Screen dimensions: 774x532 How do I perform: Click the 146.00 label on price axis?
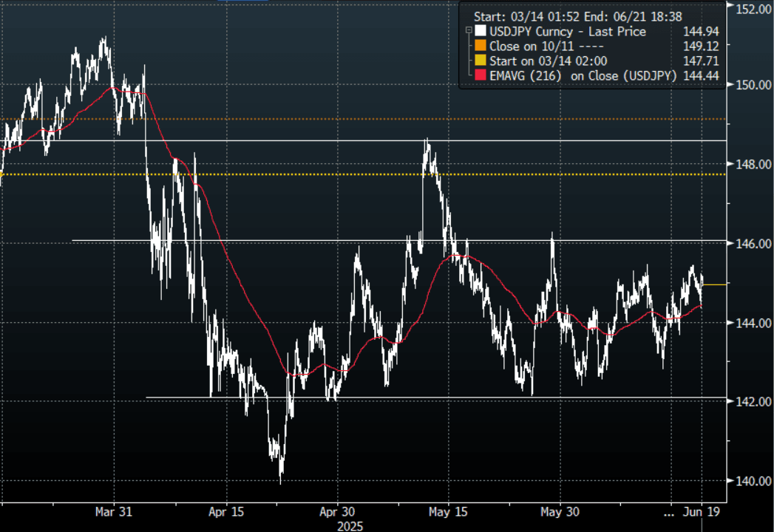point(752,243)
